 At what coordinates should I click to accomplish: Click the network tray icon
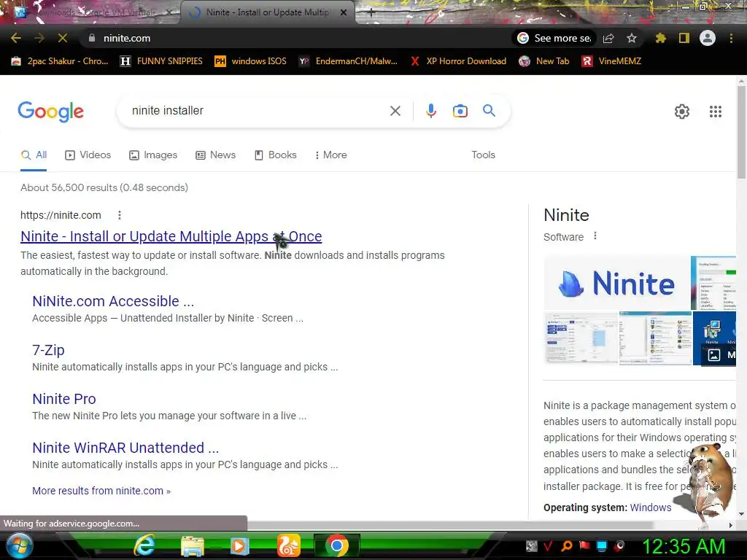click(602, 546)
